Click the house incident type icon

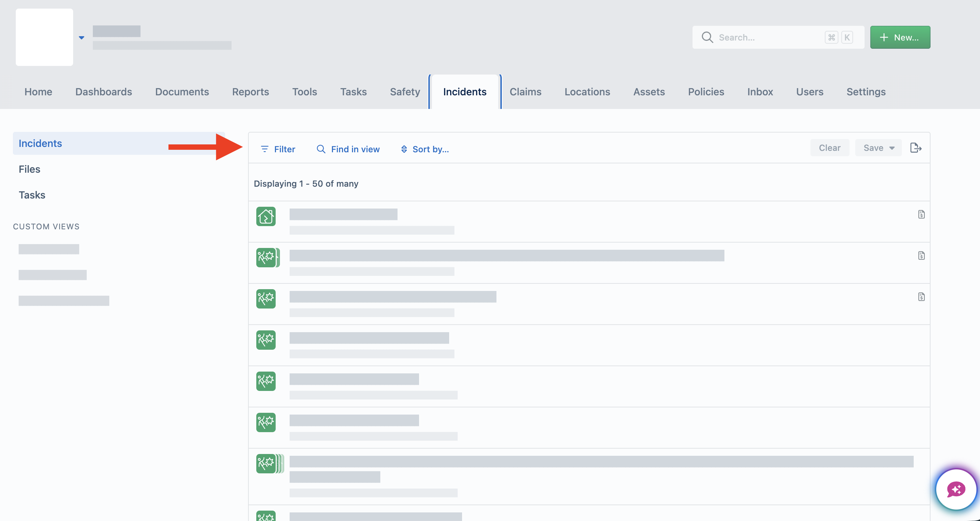[x=266, y=216]
